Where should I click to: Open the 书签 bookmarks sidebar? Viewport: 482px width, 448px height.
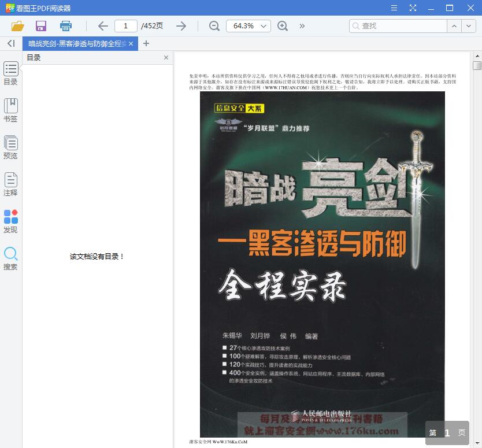[x=11, y=110]
